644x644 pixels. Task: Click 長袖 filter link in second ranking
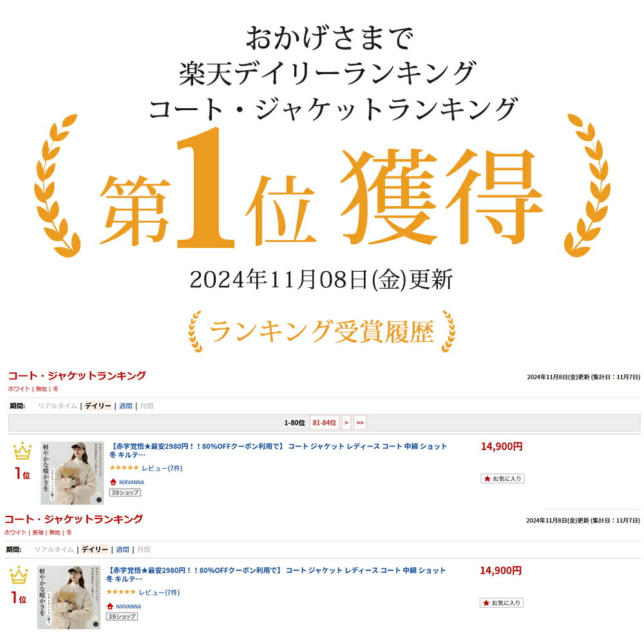coord(38,533)
